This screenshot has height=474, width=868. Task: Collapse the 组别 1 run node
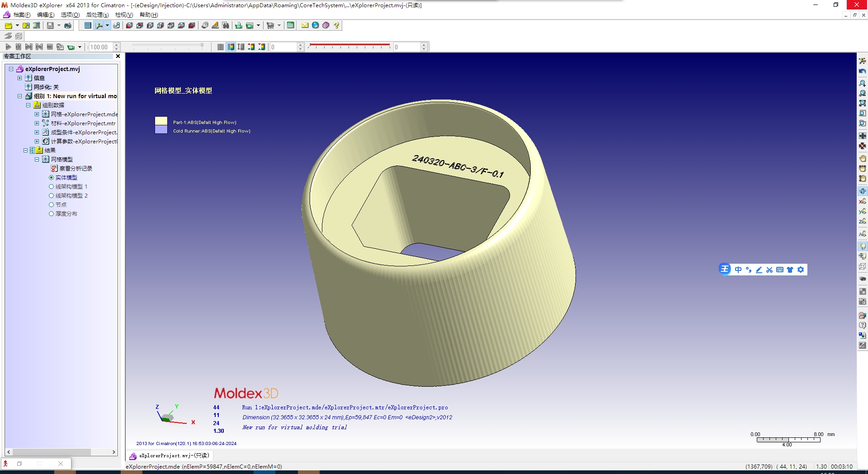[20, 96]
